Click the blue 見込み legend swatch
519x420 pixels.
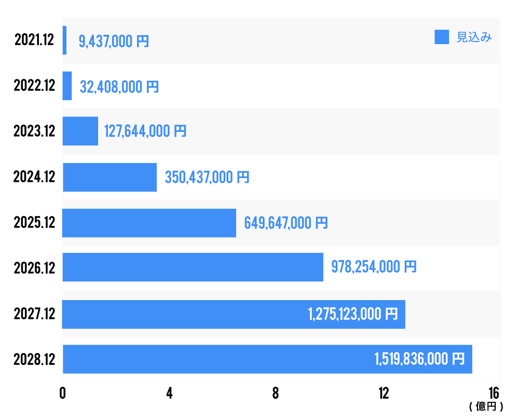[x=442, y=37]
